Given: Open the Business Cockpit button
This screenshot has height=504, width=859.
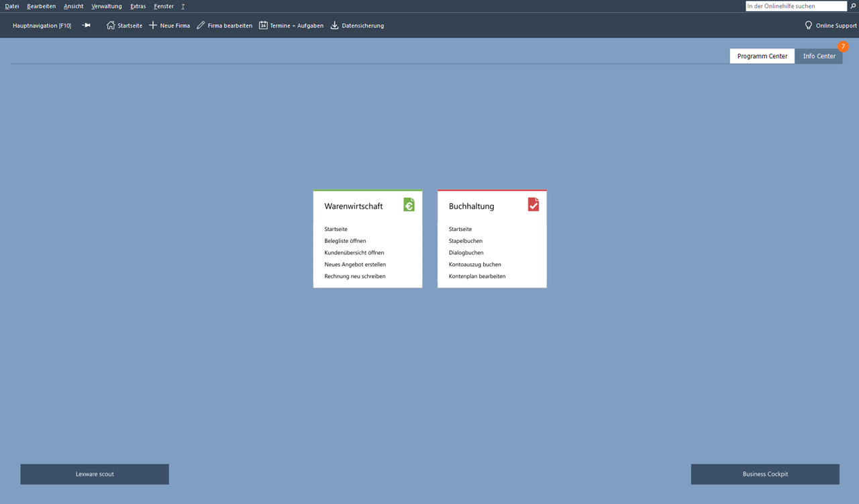Looking at the screenshot, I should pyautogui.click(x=765, y=474).
